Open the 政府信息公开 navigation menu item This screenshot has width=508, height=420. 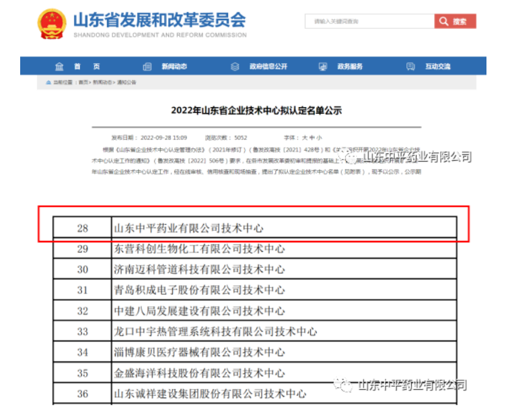pyautogui.click(x=268, y=67)
